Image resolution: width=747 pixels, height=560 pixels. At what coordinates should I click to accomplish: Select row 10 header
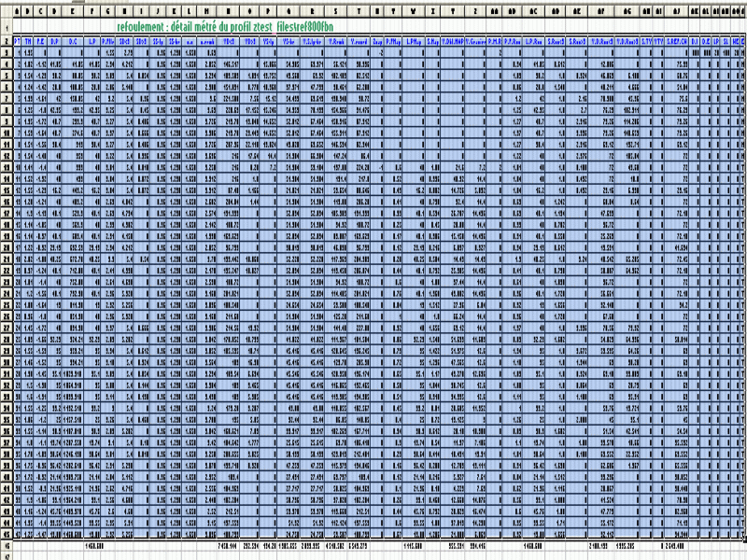tap(7, 133)
